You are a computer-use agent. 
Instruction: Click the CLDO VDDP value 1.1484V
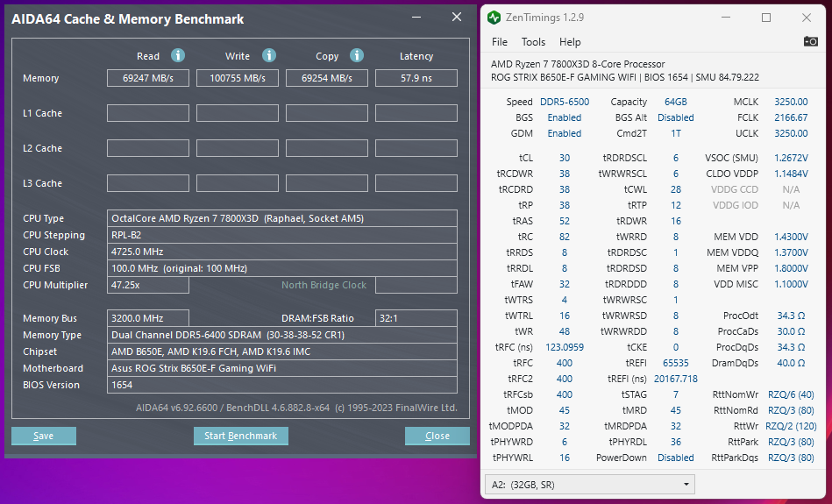coord(791,174)
